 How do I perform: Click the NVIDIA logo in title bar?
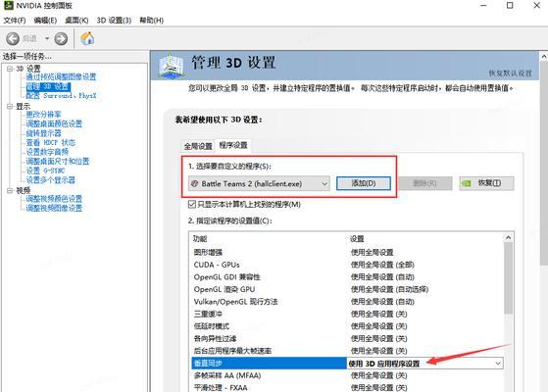[x=9, y=5]
